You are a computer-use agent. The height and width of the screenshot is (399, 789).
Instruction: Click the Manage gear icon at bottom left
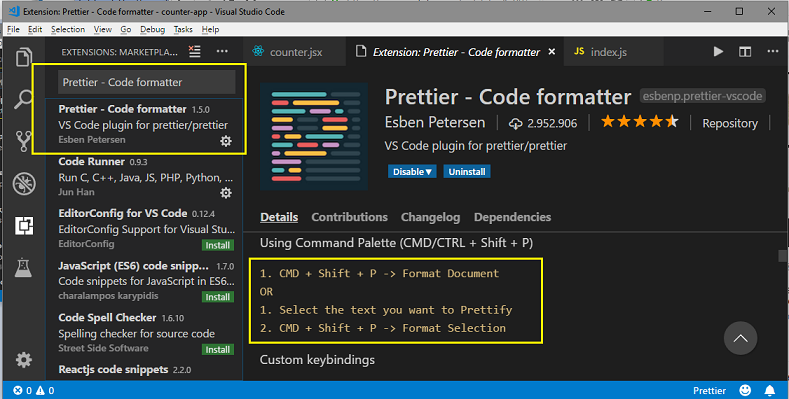point(24,360)
